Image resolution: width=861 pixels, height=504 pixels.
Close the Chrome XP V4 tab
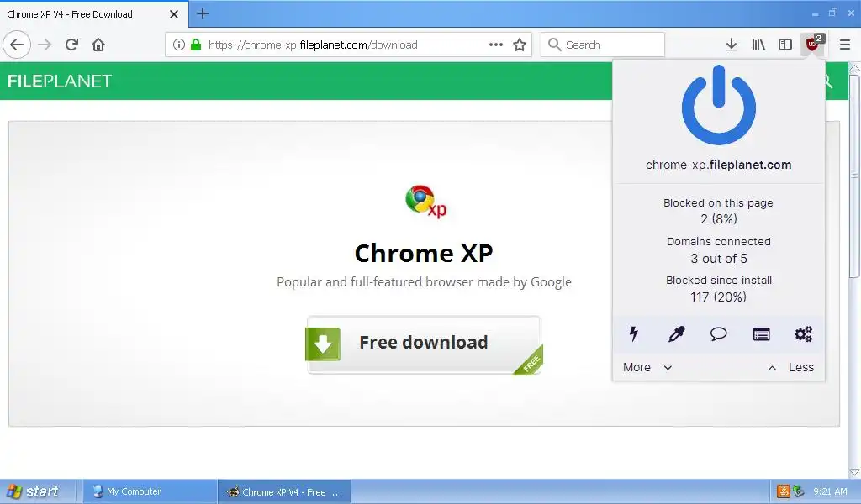tap(173, 14)
